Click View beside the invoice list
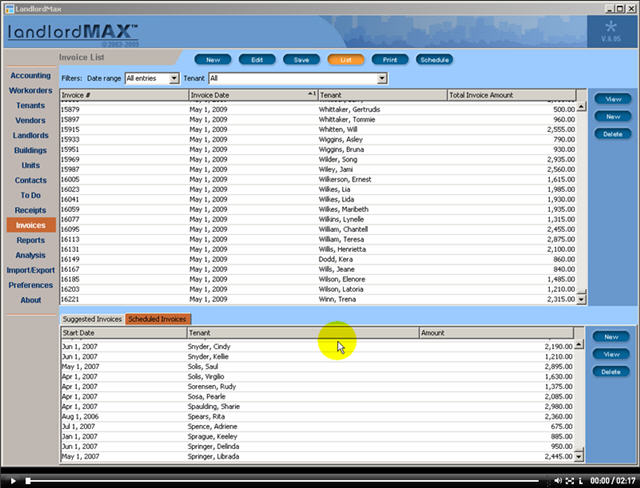The width and height of the screenshot is (640, 488). pos(613,99)
